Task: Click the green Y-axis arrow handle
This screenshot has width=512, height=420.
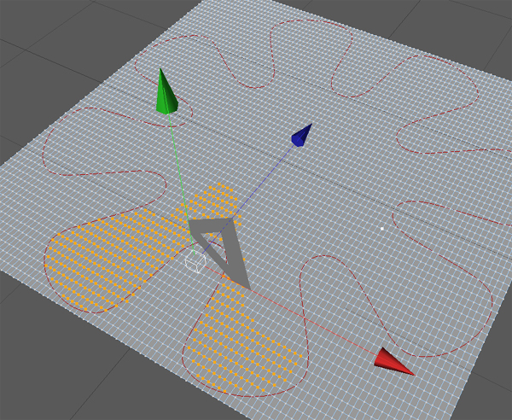Action: (x=166, y=92)
